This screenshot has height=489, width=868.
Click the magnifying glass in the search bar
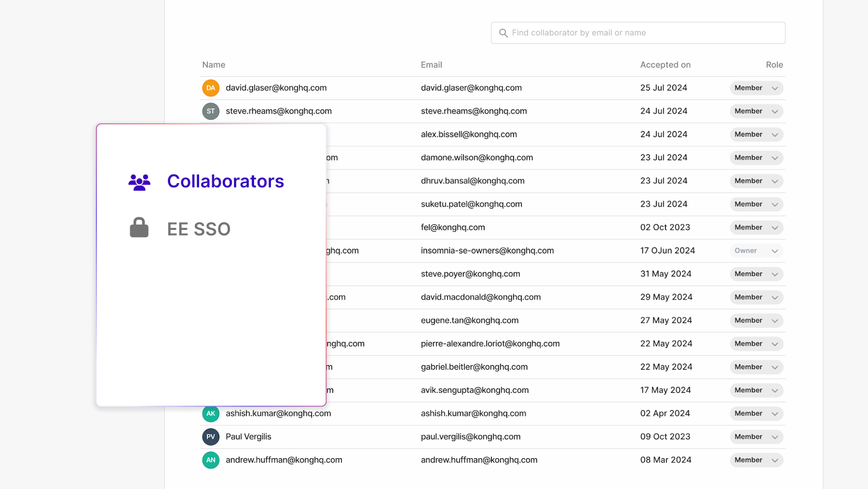point(503,33)
